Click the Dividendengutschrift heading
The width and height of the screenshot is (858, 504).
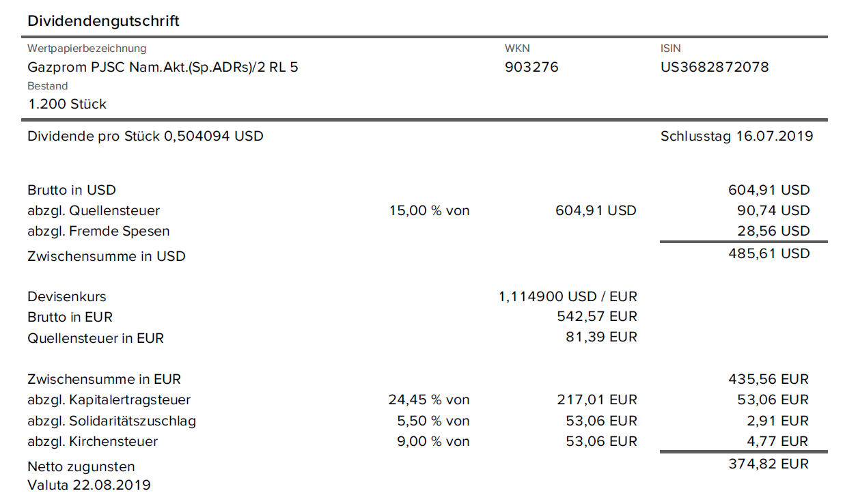click(x=103, y=21)
